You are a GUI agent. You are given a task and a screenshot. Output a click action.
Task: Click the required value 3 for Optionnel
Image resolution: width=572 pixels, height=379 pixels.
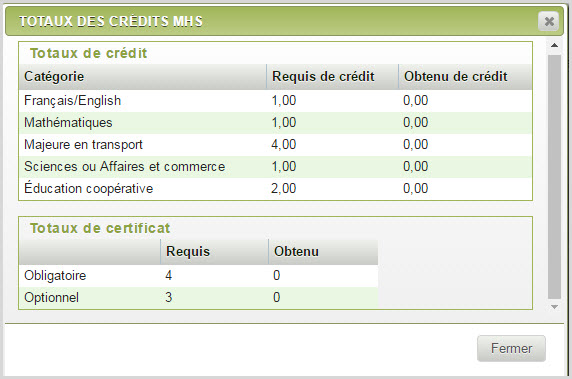tap(169, 298)
